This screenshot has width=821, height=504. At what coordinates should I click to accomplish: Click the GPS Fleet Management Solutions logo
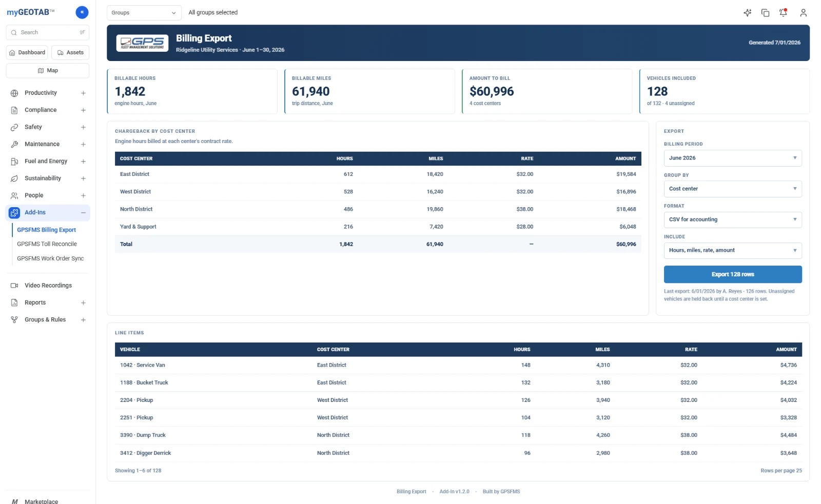[x=142, y=43]
